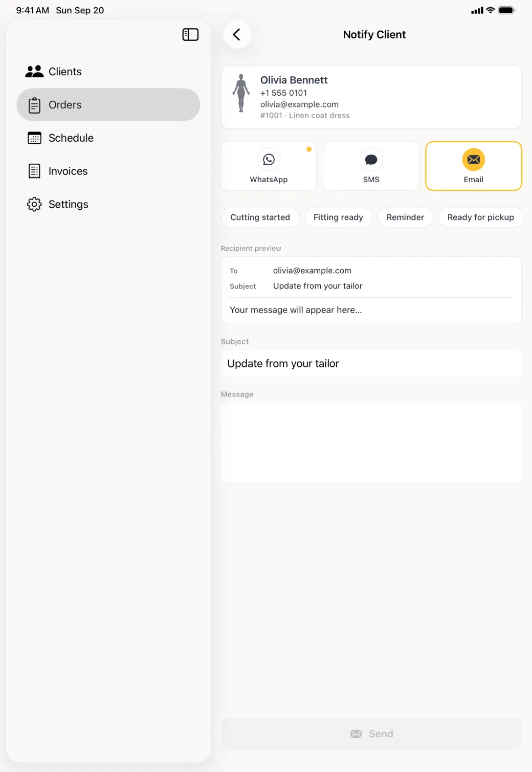Image resolution: width=532 pixels, height=772 pixels.
Task: Check the battery icon in status bar
Action: click(506, 10)
